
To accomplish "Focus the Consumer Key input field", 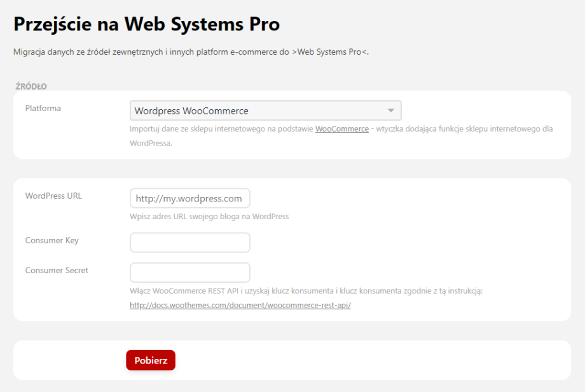I will 190,243.
